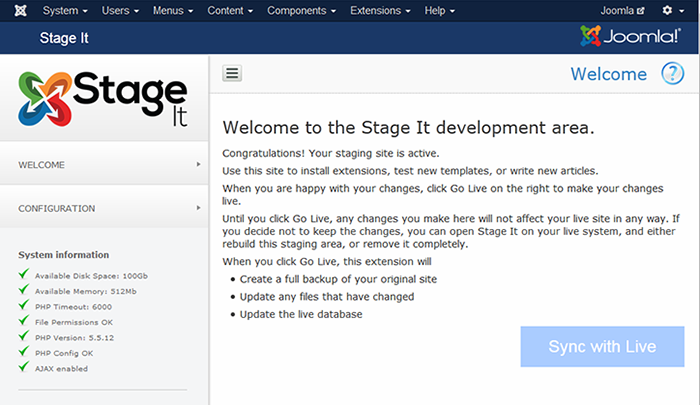Click the Joomla logo icon in top bar
The height and width of the screenshot is (405, 700).
(x=20, y=10)
